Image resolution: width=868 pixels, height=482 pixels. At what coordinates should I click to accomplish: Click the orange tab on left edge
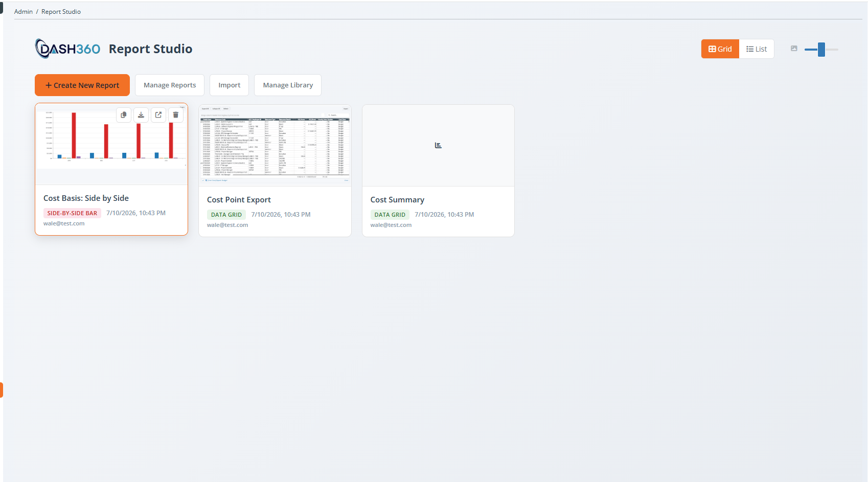click(x=2, y=390)
